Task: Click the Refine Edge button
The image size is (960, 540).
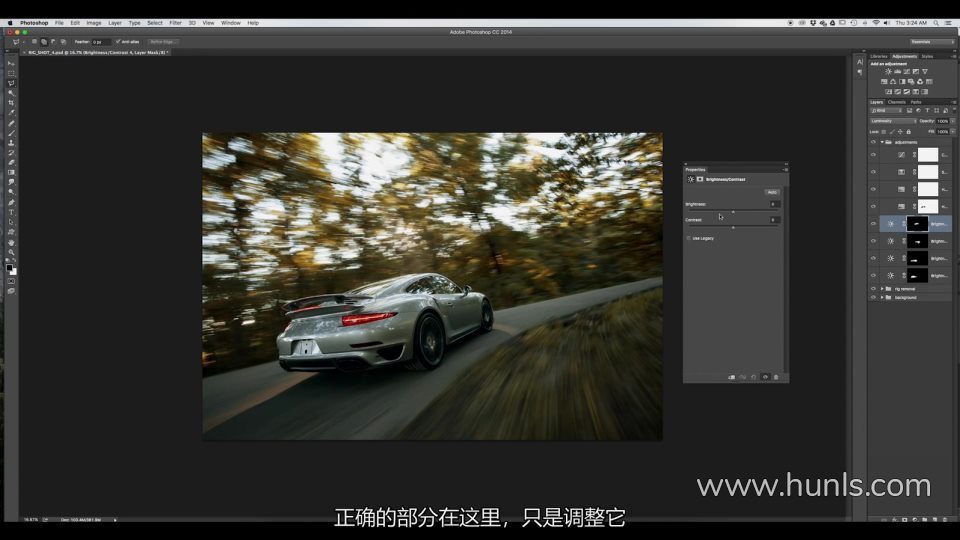Action: [x=163, y=42]
